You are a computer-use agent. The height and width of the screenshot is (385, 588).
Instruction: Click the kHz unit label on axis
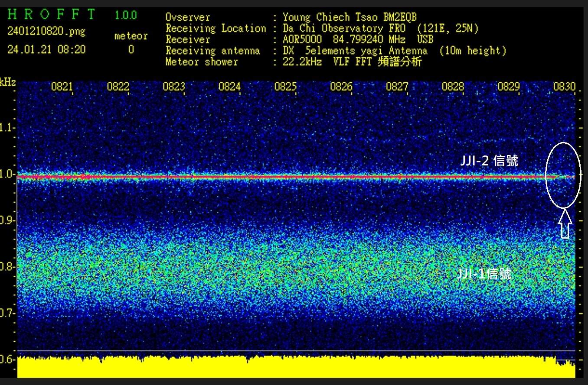tap(7, 82)
